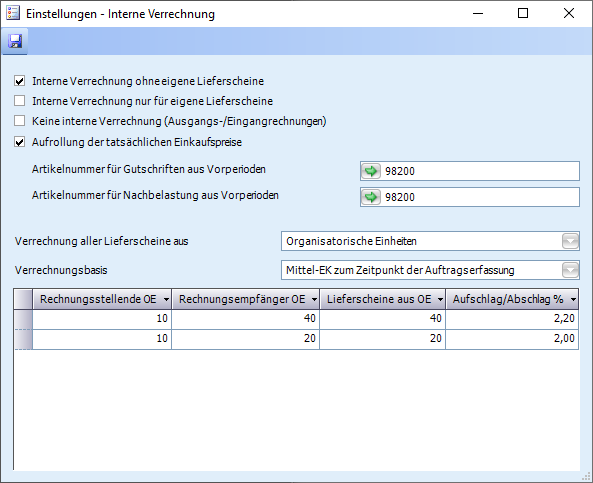
Task: Select the second grid row header
Action: [x=23, y=339]
